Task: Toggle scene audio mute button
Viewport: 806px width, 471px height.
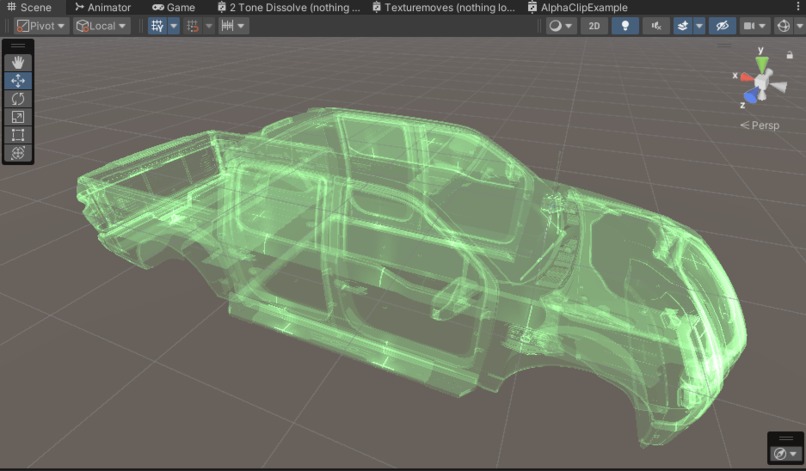Action: (x=656, y=26)
